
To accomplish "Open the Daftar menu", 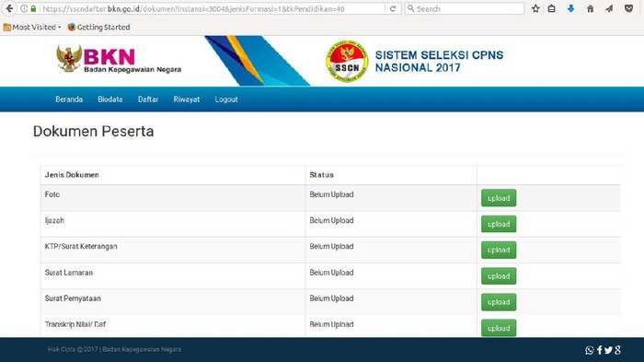I will pos(148,99).
